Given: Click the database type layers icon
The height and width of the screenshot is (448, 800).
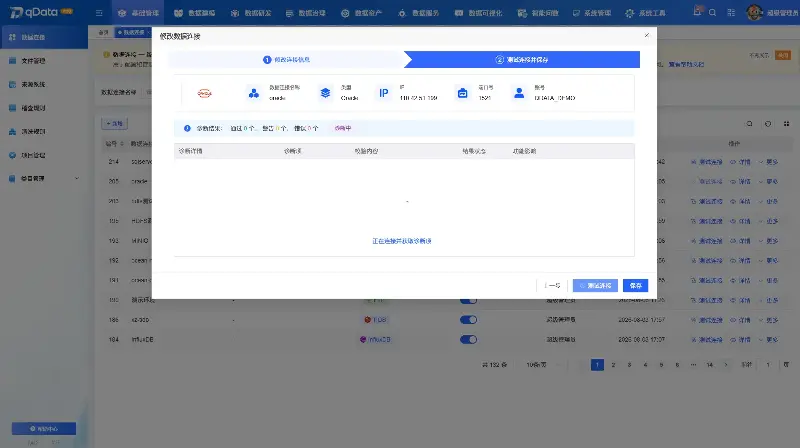Looking at the screenshot, I should tap(325, 93).
